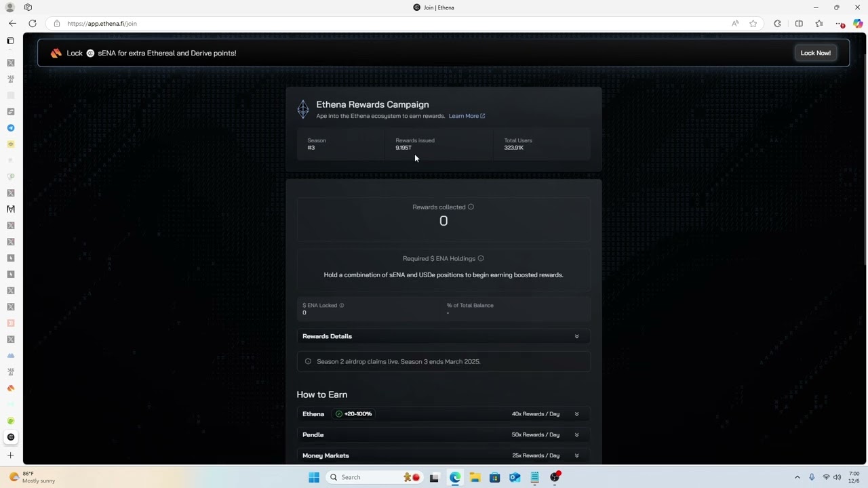Show hidden system tray icons
Viewport: 868px width, 488px height.
(x=797, y=477)
